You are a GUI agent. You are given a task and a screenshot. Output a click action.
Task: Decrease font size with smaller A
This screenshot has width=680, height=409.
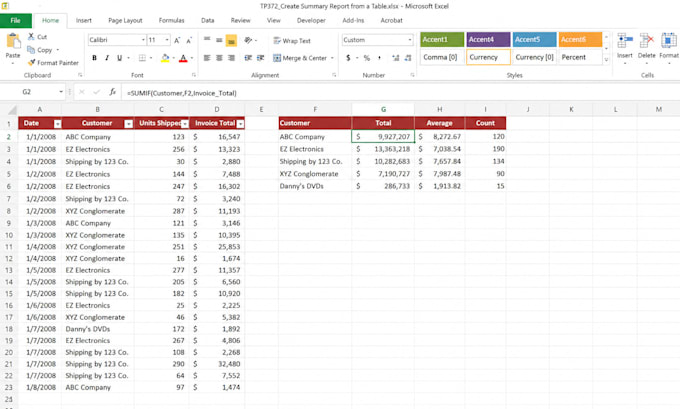click(189, 40)
